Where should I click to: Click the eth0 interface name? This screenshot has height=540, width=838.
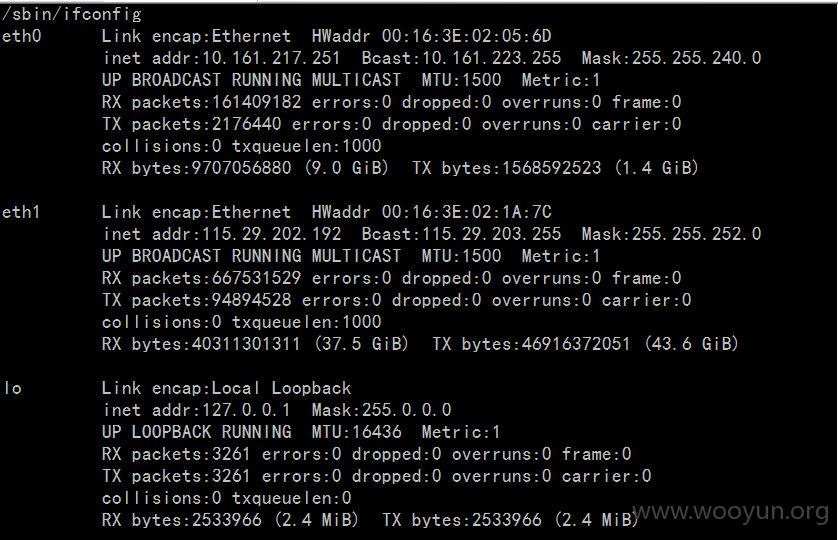click(x=21, y=36)
